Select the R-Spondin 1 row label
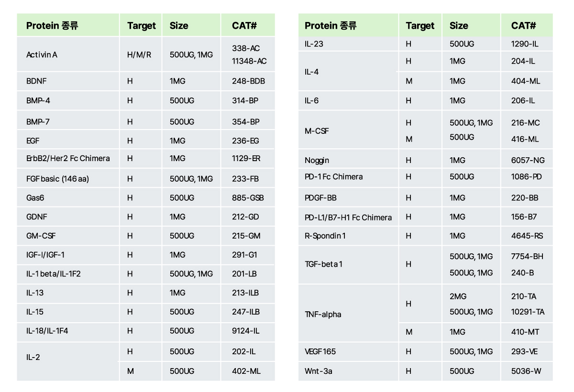This screenshot has height=392, width=574. tap(325, 236)
